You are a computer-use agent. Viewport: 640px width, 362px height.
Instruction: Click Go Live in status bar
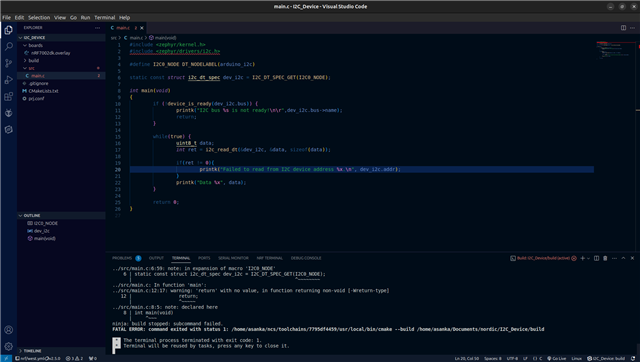point(557,358)
